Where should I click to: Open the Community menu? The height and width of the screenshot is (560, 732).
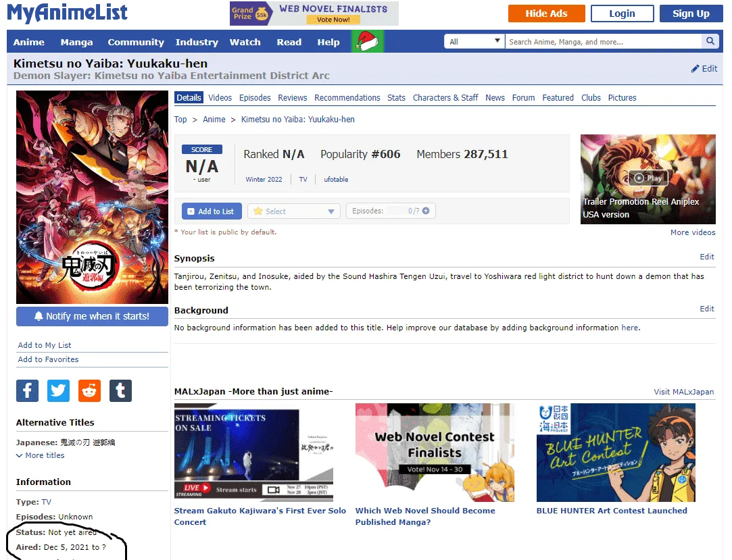click(136, 42)
